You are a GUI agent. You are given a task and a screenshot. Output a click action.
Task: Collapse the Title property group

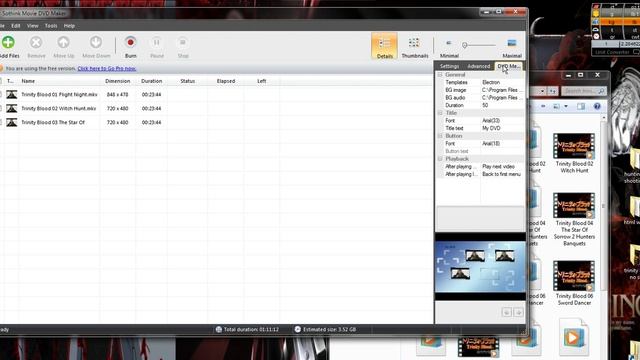(x=440, y=113)
